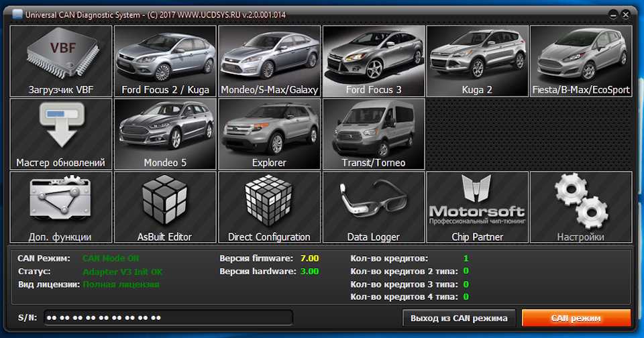Click the hardware version value 3.00
The image size is (644, 338).
(x=310, y=272)
